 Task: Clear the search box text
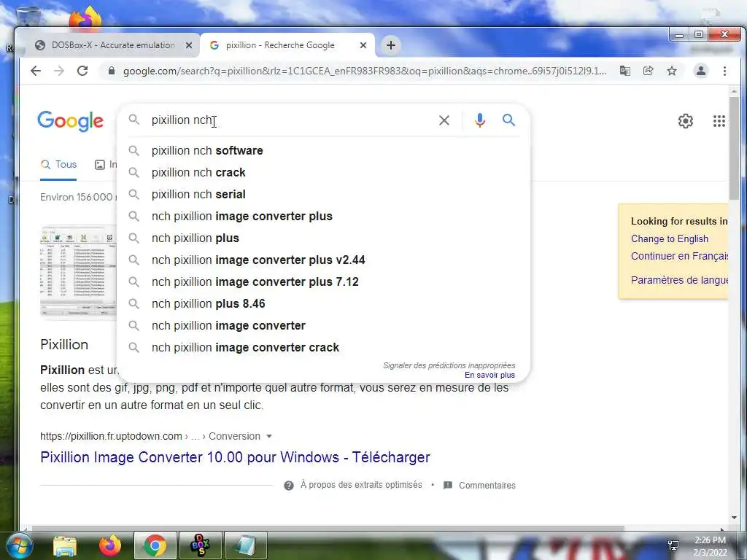tap(444, 120)
